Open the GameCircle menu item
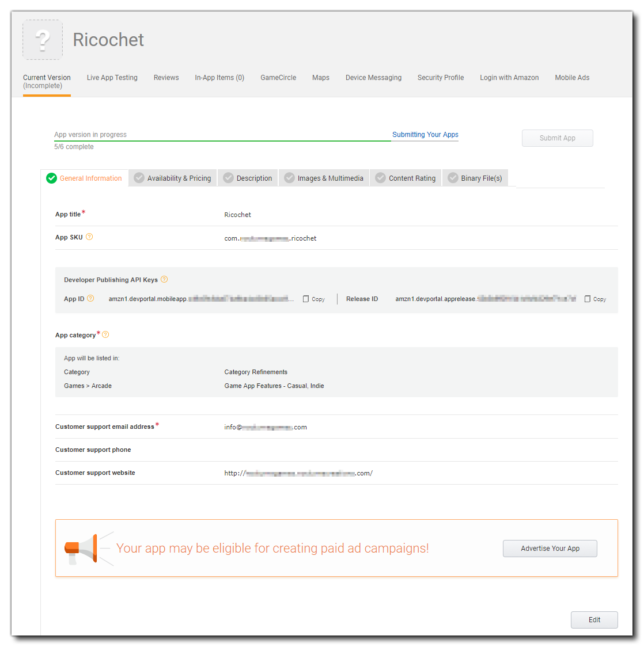 (x=278, y=78)
